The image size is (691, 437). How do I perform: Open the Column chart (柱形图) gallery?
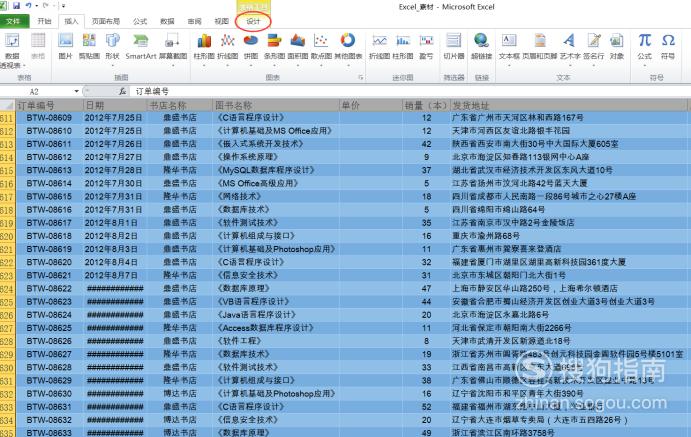pyautogui.click(x=204, y=49)
